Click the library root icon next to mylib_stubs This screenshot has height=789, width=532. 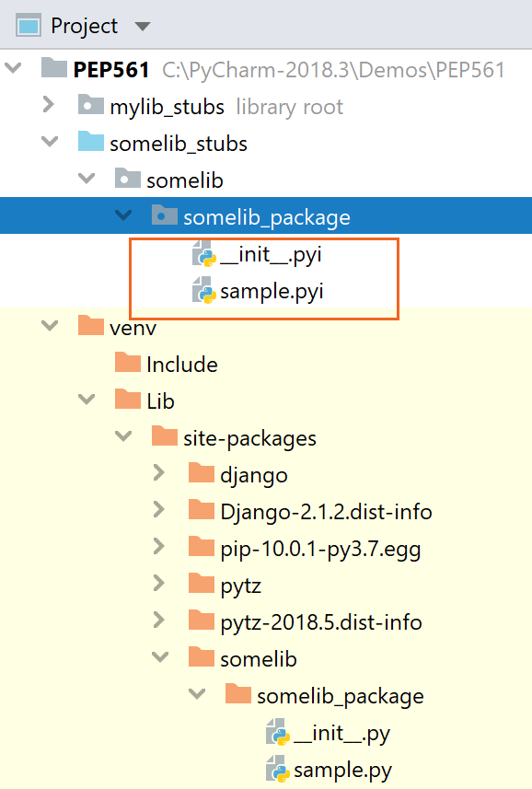pyautogui.click(x=90, y=105)
